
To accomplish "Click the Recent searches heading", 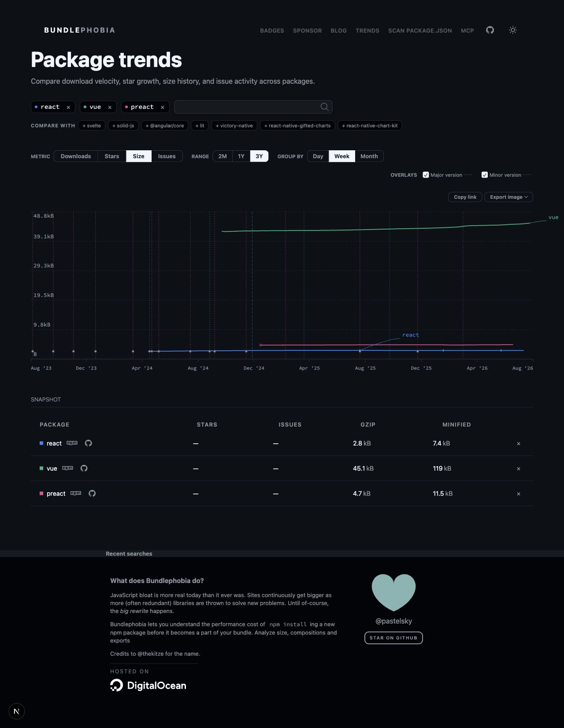I will (x=129, y=554).
